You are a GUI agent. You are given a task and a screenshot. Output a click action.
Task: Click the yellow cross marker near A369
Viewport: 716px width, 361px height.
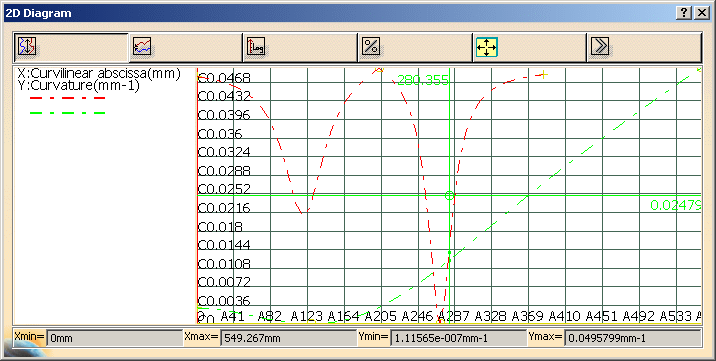[543, 74]
